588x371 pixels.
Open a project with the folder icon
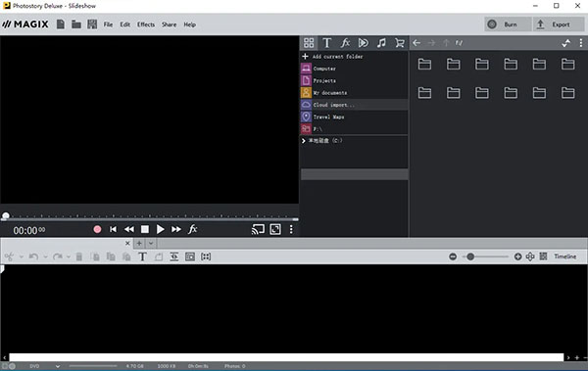pyautogui.click(x=76, y=24)
